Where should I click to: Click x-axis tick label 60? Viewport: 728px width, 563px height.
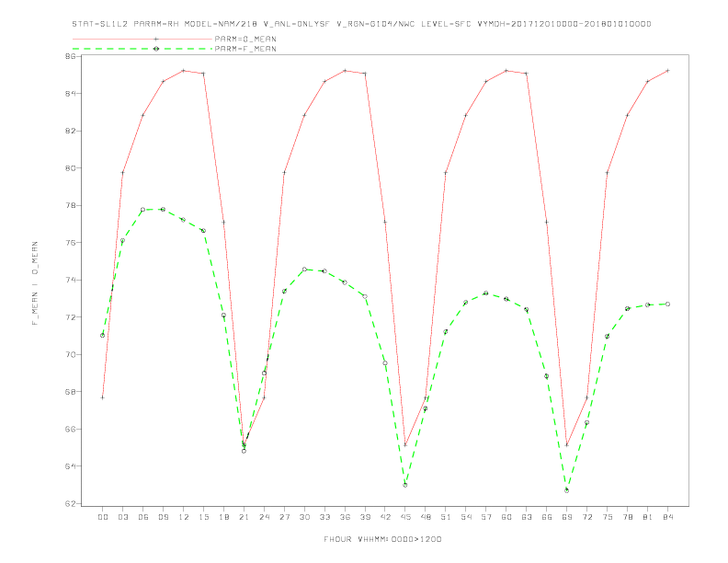[x=506, y=517]
